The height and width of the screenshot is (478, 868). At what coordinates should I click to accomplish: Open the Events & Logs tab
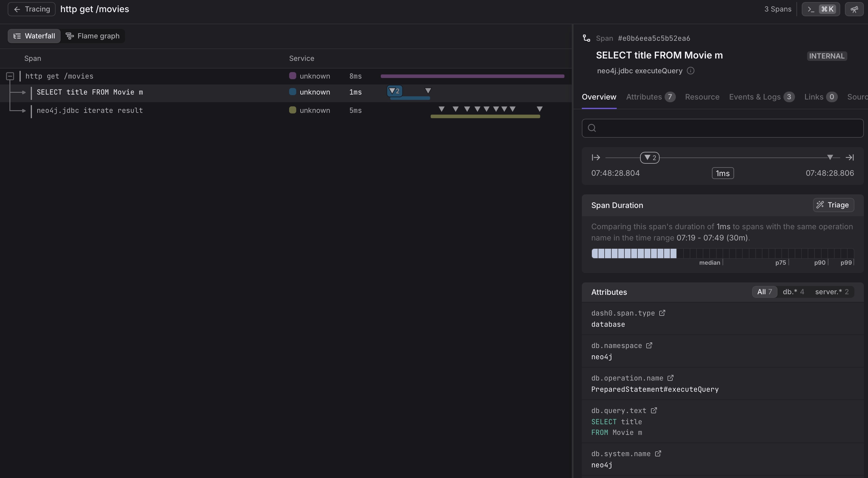[x=755, y=97]
